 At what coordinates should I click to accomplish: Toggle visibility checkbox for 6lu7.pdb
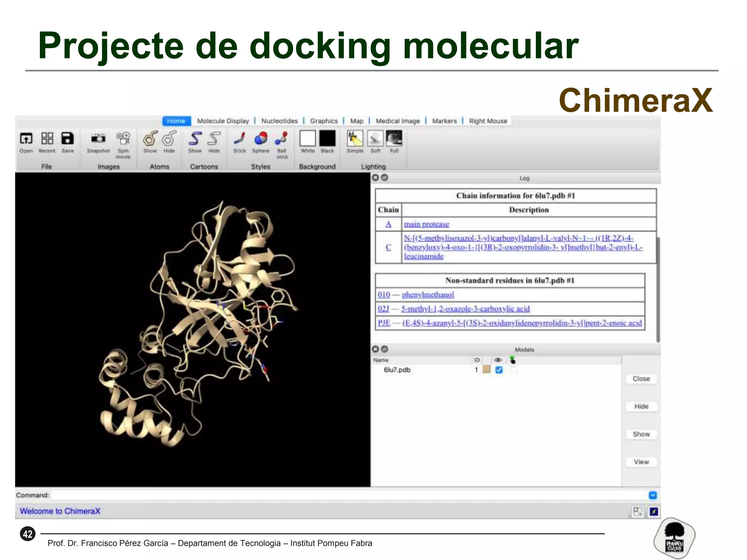pos(499,370)
